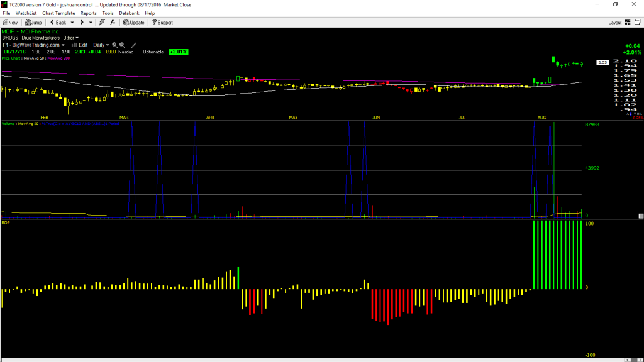This screenshot has width=644, height=362.
Task: Expand the Back history dropdown arrow
Action: click(x=72, y=23)
